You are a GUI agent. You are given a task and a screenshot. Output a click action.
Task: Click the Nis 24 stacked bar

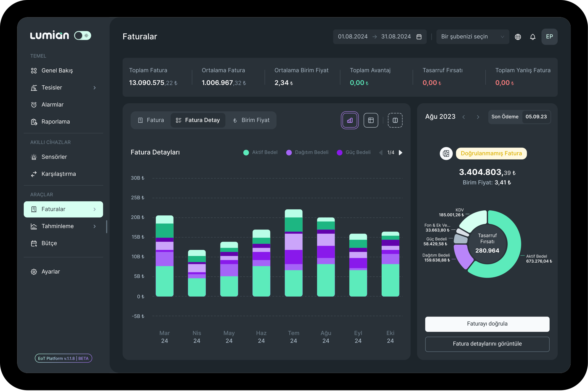[x=197, y=273]
